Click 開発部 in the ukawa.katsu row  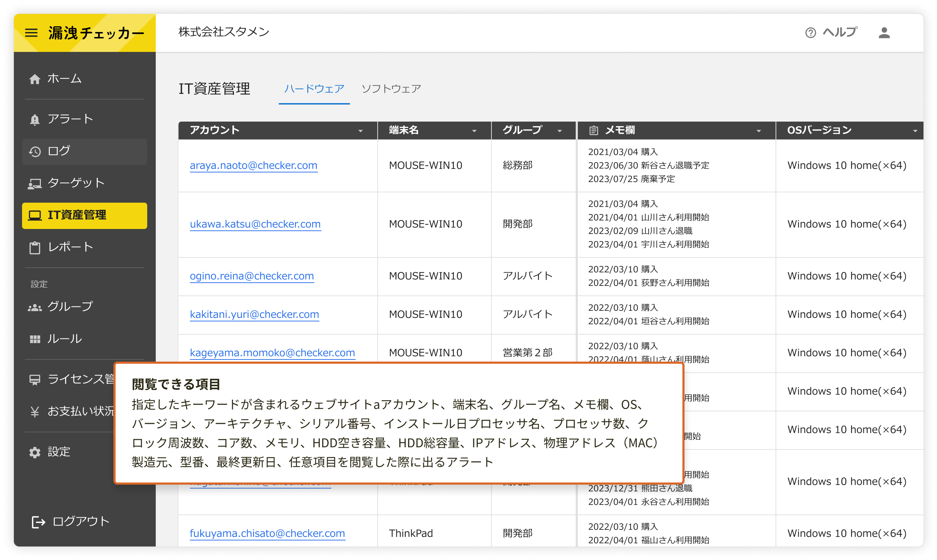[517, 224]
